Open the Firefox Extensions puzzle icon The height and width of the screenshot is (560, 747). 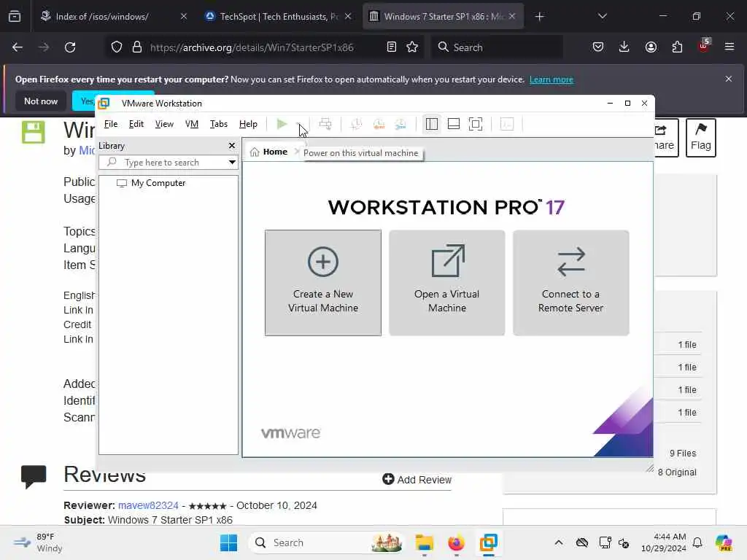(x=677, y=47)
